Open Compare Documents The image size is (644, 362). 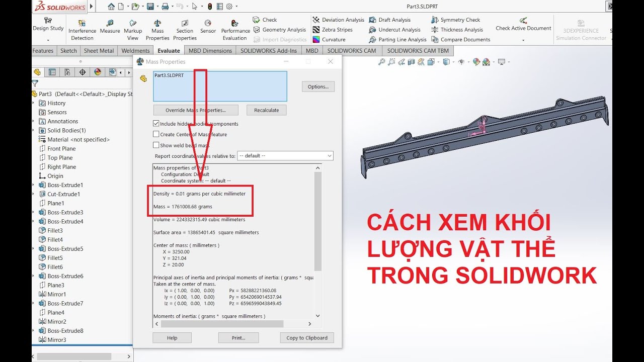460,39
